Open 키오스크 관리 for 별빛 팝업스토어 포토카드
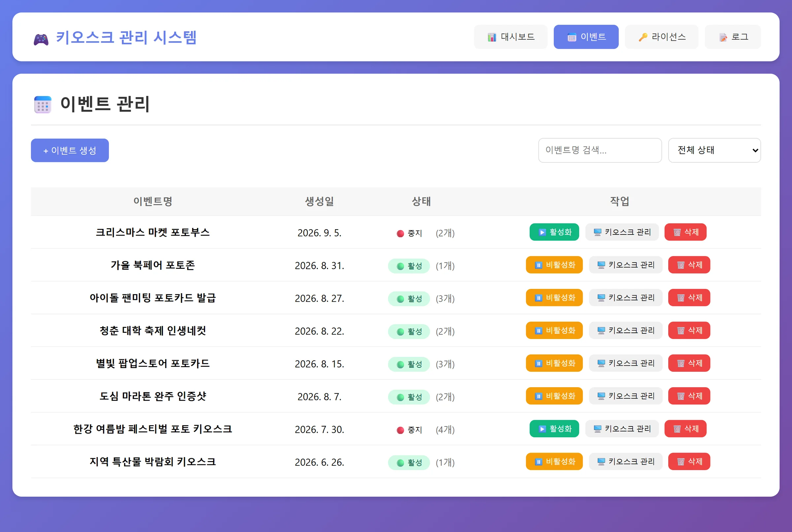 (x=626, y=363)
